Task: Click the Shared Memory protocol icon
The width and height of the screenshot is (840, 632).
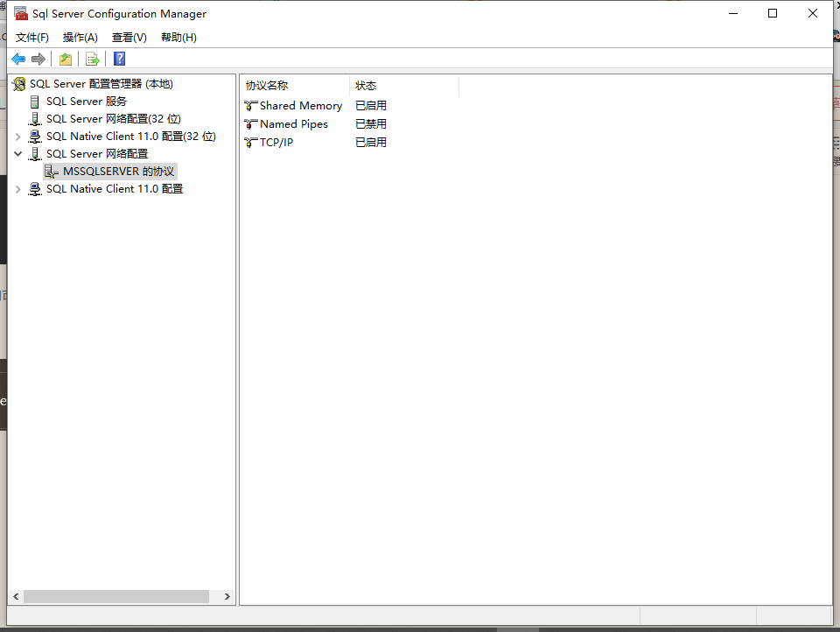Action: click(251, 106)
